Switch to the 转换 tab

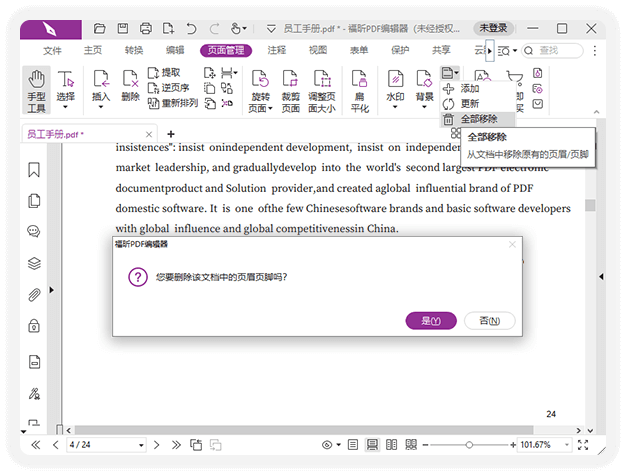[x=134, y=50]
